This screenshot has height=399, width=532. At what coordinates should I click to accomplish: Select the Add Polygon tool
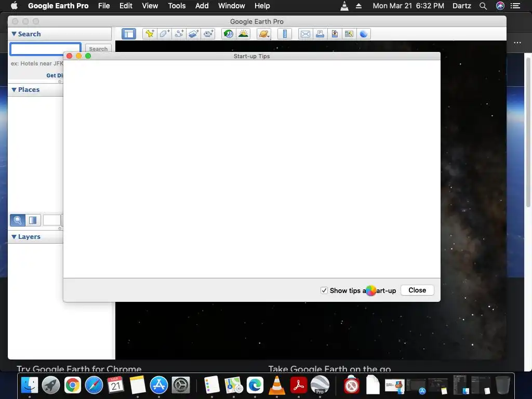pos(165,34)
